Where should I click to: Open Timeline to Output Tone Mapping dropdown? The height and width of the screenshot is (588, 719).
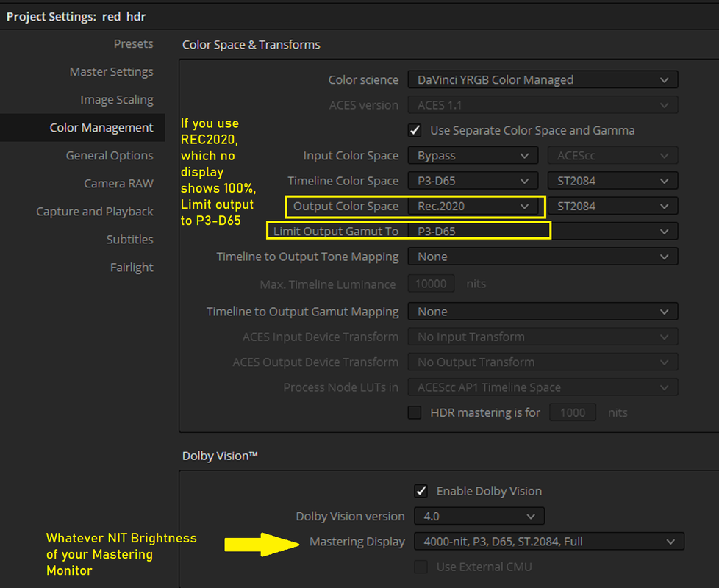tap(543, 257)
